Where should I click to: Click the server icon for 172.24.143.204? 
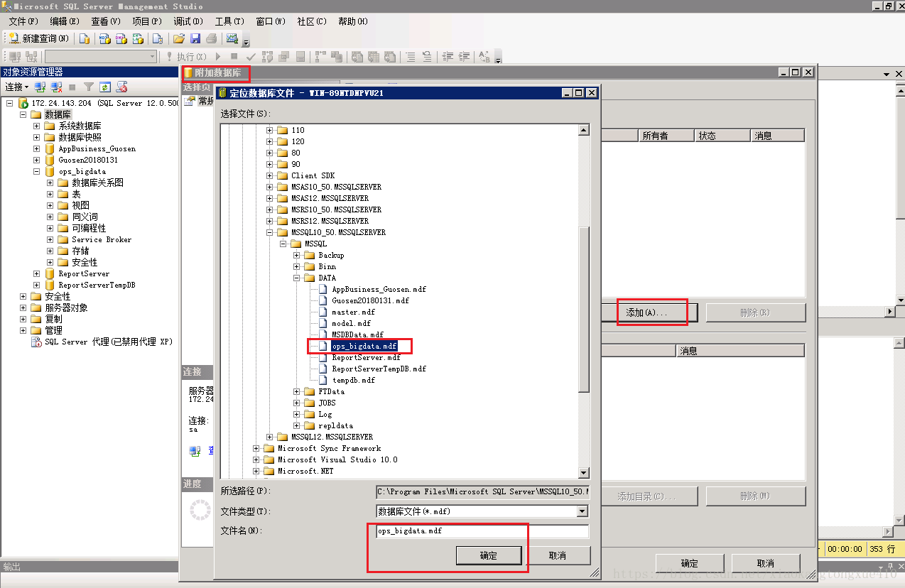[x=23, y=103]
